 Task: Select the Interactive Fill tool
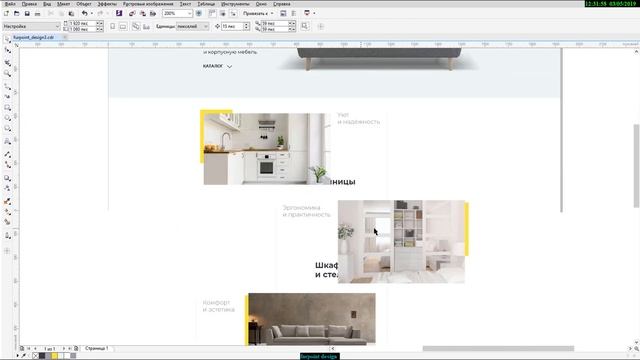[7, 212]
